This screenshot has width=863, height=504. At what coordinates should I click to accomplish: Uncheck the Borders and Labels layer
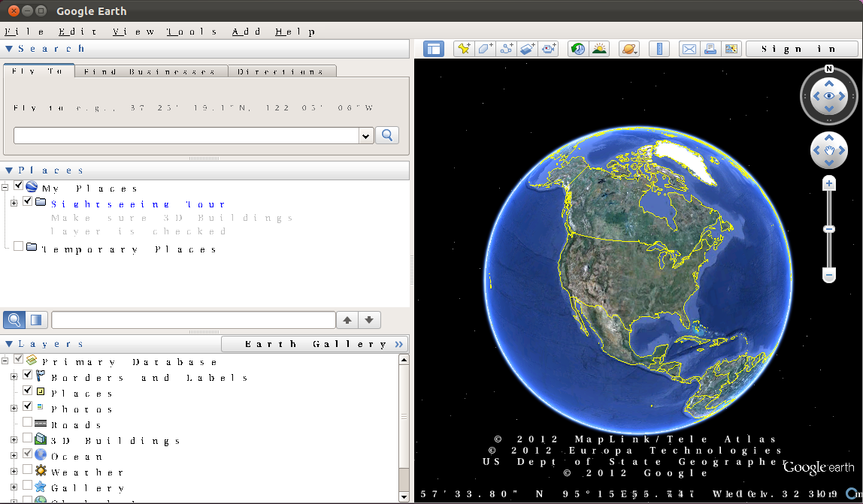pyautogui.click(x=28, y=375)
